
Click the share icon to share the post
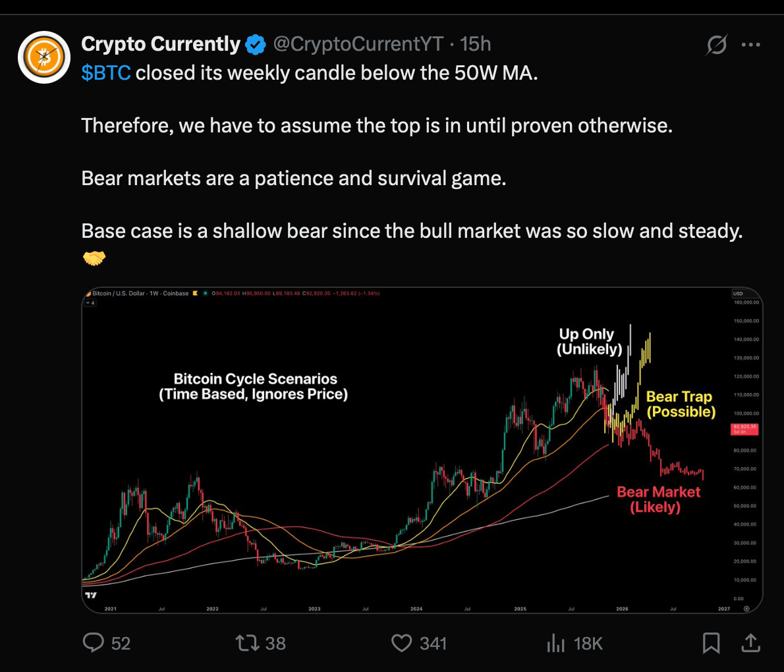[x=750, y=643]
